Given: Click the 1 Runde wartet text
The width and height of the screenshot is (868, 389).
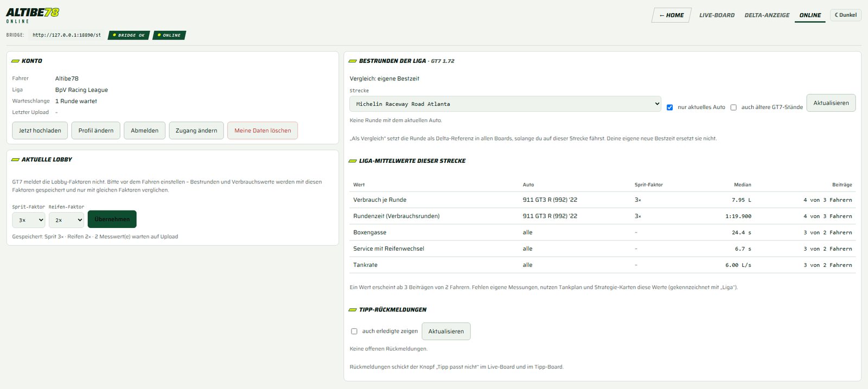Looking at the screenshot, I should (x=76, y=101).
